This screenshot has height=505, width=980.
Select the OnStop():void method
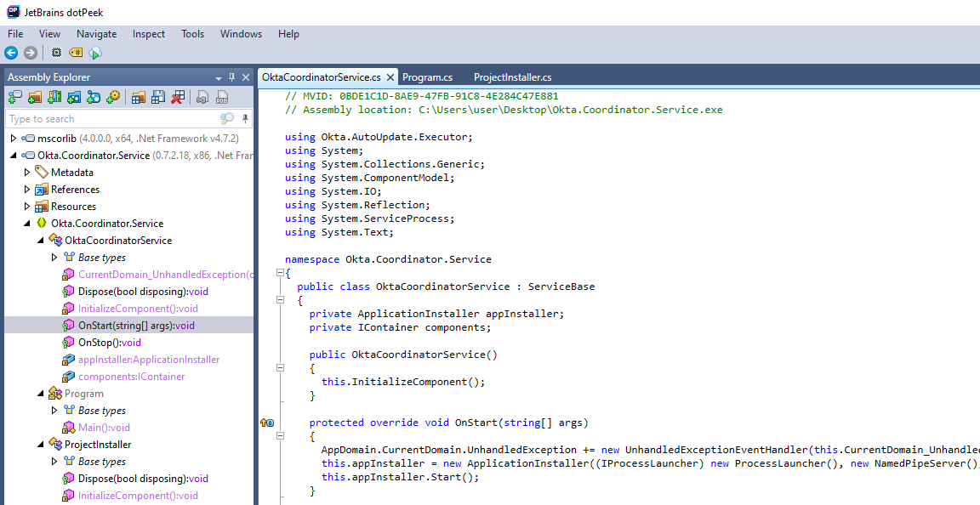coord(110,343)
